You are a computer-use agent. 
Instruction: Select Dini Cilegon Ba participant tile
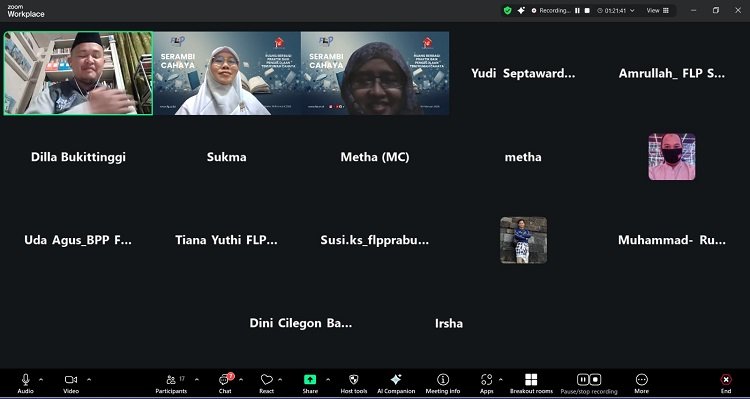[301, 323]
